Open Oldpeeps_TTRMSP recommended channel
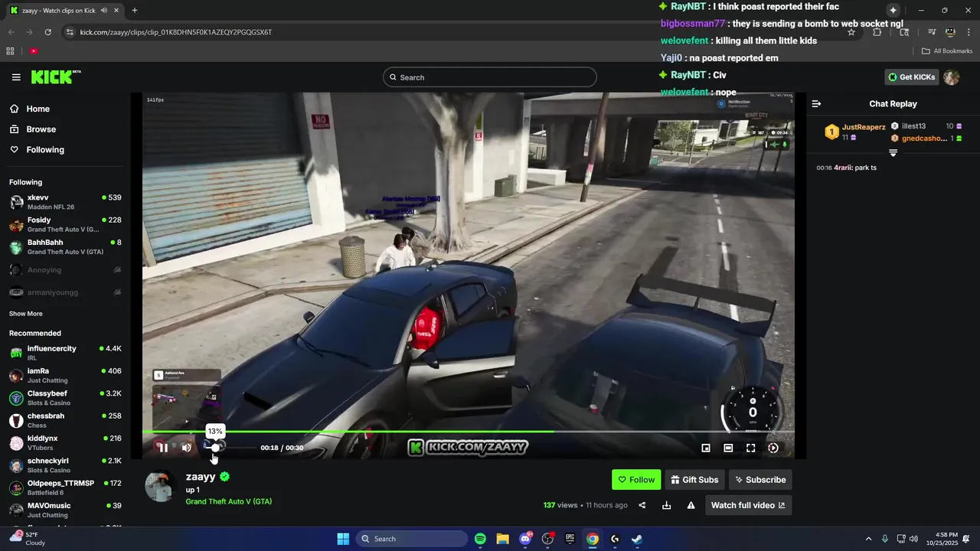 click(65, 487)
